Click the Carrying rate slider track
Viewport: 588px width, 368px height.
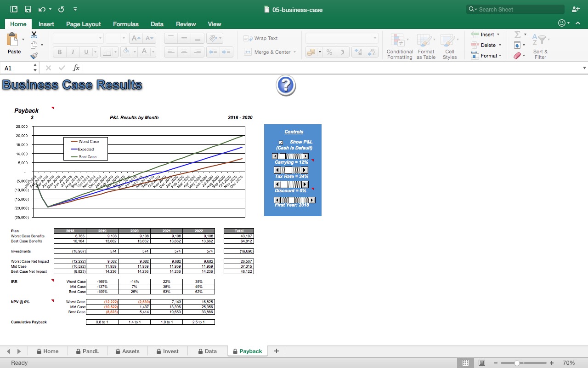[290, 156]
